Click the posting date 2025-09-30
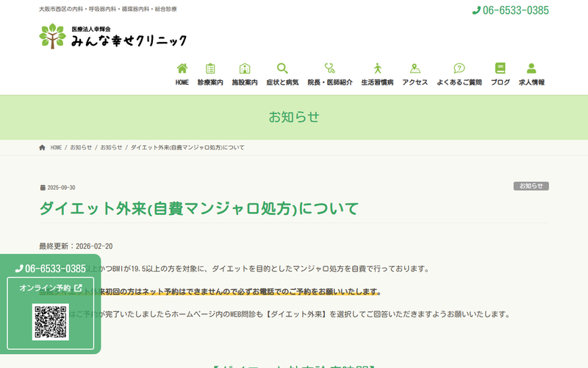588x368 pixels. (61, 188)
